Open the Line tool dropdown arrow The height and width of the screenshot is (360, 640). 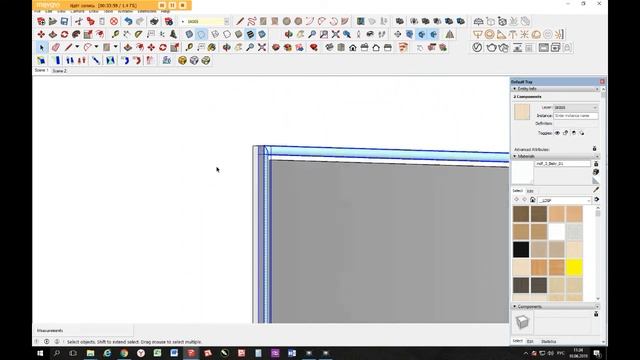click(77, 47)
